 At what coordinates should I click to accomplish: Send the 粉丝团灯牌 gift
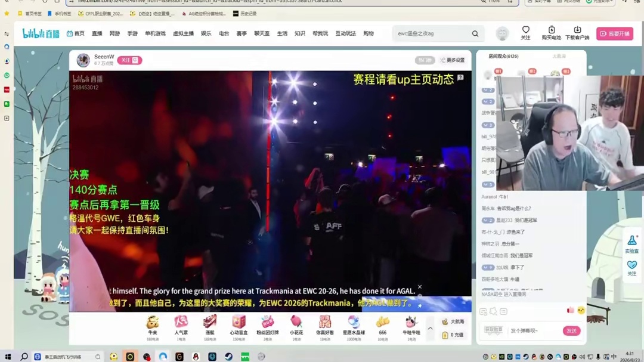pos(267,328)
